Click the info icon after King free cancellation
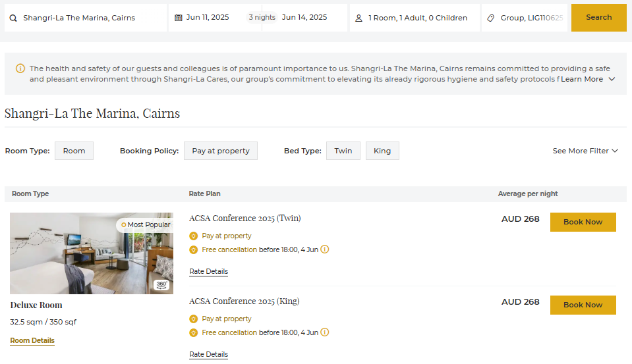Screen dimensions: 632x364 pyautogui.click(x=324, y=332)
